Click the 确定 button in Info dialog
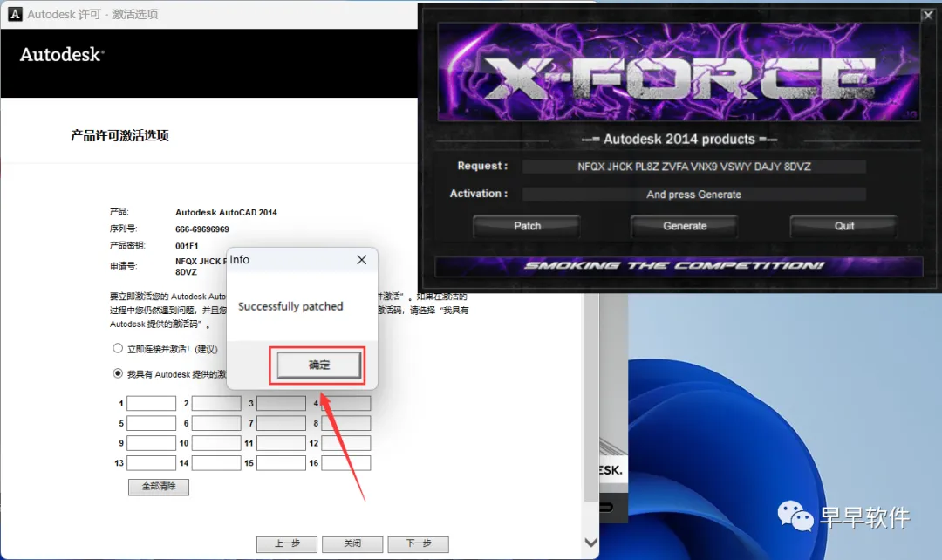942x560 pixels. [319, 365]
